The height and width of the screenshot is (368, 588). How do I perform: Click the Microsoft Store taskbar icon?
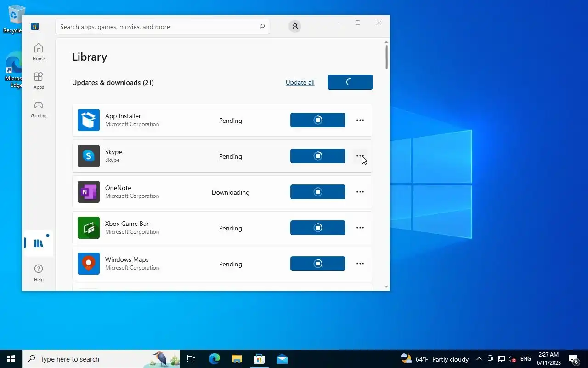pos(259,359)
